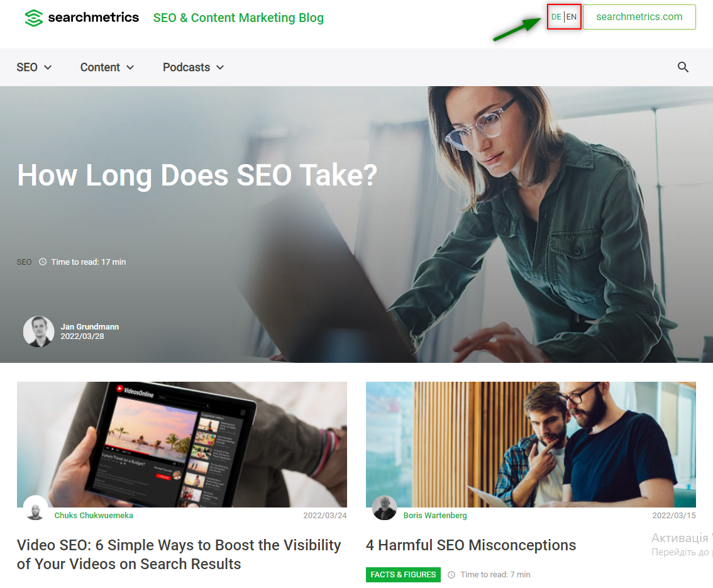Click Boris Wartenberg's avatar photo
713x588 pixels.
pos(385,508)
